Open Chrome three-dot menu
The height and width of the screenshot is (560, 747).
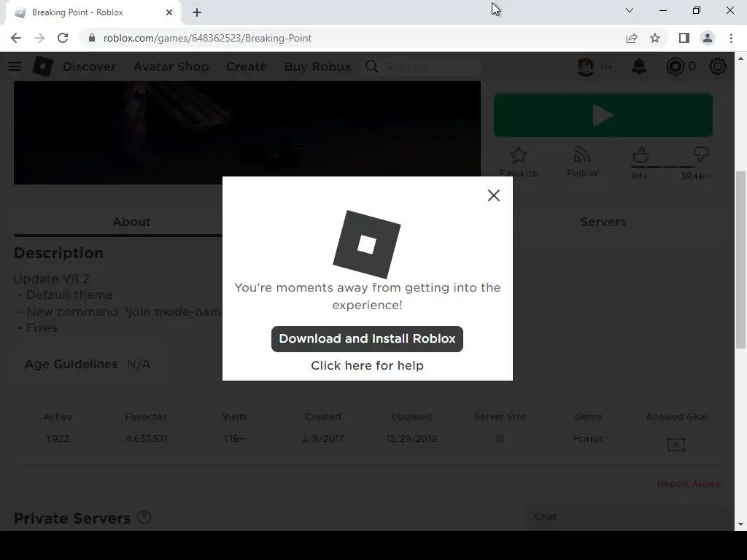(731, 38)
